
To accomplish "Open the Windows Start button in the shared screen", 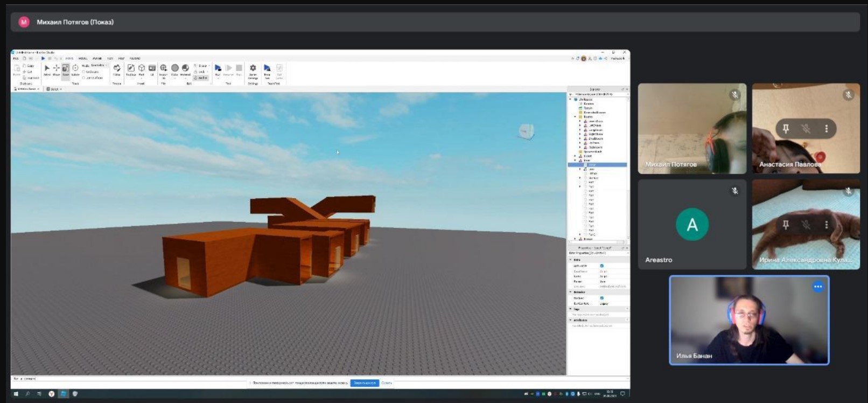I will pyautogui.click(x=16, y=394).
